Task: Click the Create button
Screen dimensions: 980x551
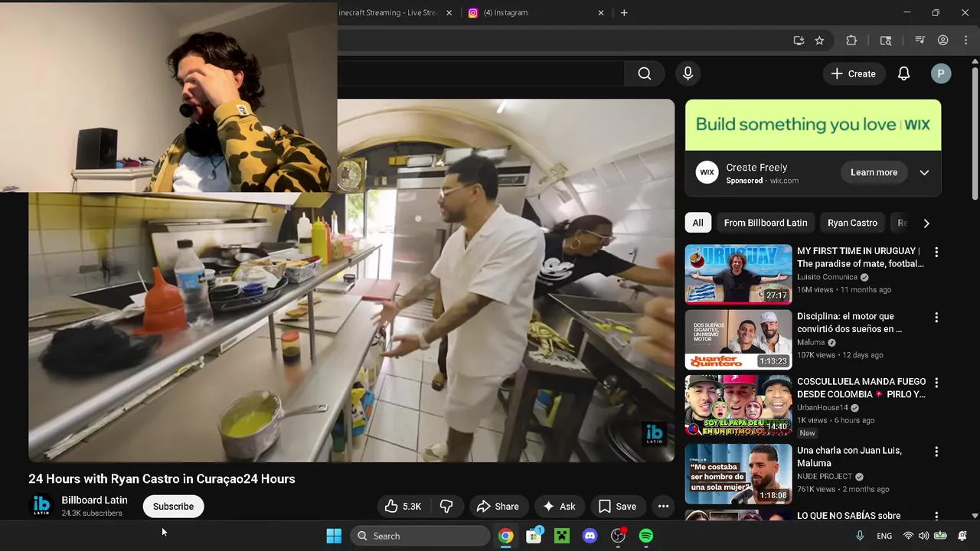Action: (853, 73)
